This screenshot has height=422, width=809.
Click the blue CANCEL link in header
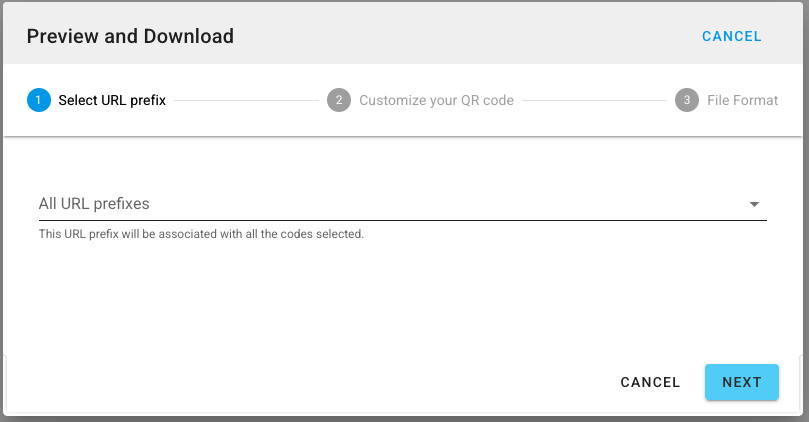point(732,36)
